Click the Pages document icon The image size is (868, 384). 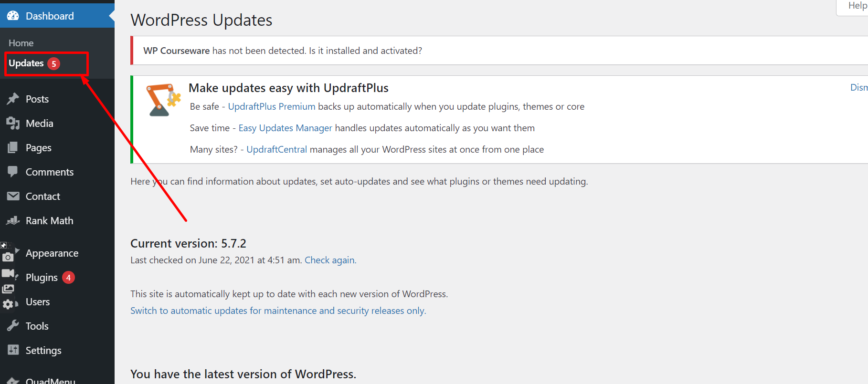pos(13,148)
